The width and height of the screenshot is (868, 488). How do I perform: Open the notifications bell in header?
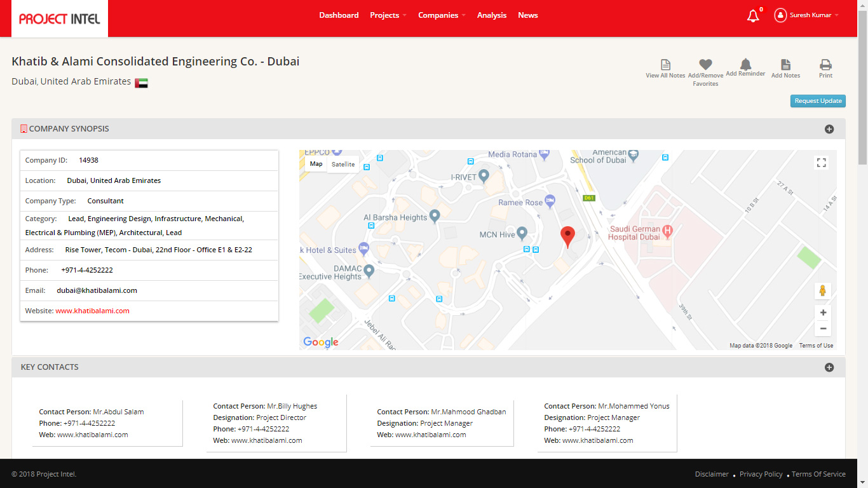click(x=753, y=16)
